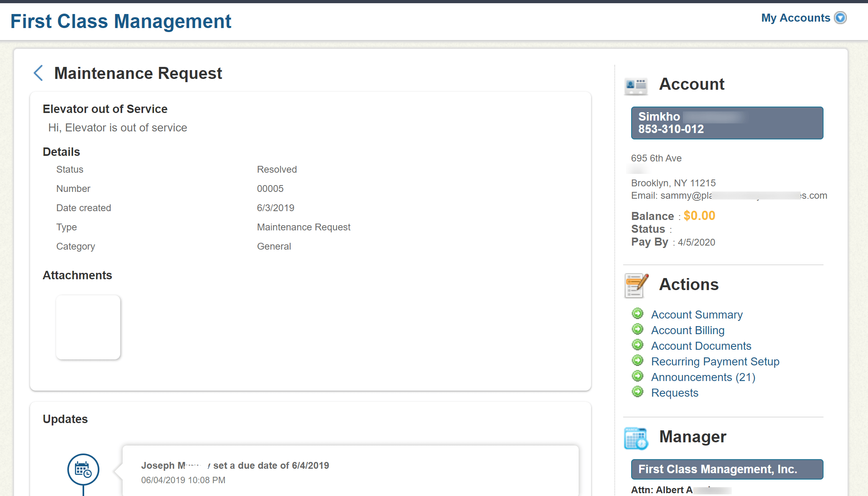This screenshot has width=868, height=496.
Task: Open the My Accounts dropdown arrow
Action: click(x=840, y=18)
